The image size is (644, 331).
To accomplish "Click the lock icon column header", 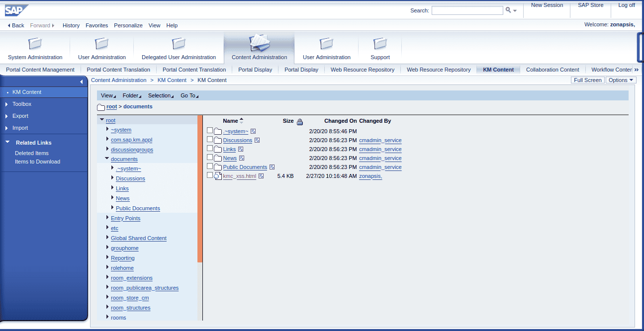I will (299, 122).
